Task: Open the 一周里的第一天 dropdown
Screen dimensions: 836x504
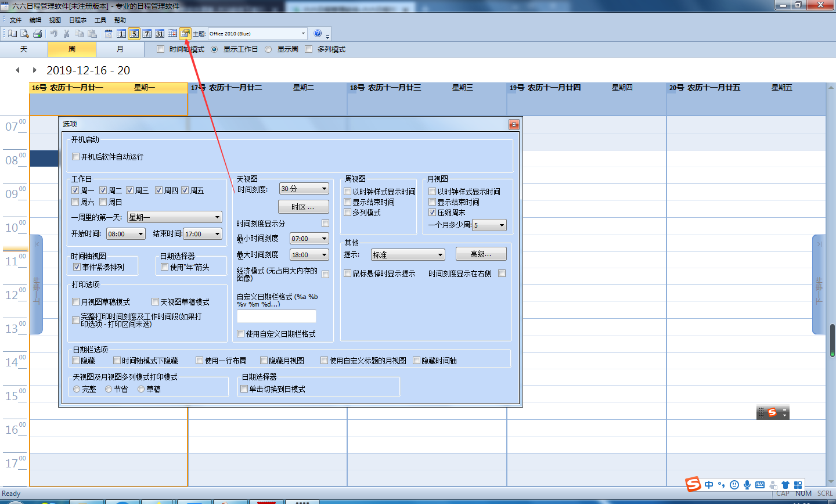Action: click(x=175, y=217)
